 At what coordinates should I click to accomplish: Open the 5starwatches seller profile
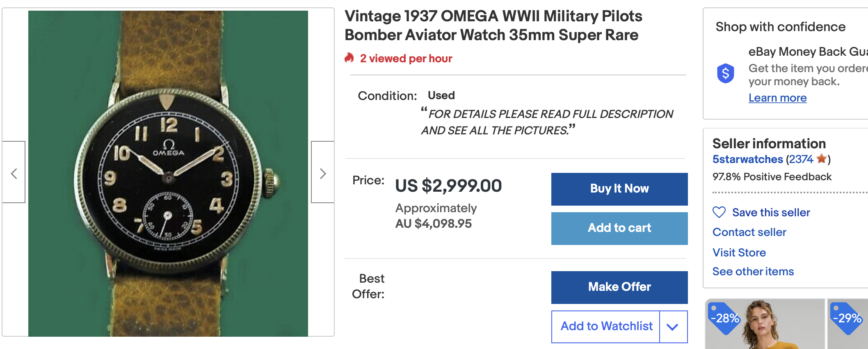[x=747, y=159]
